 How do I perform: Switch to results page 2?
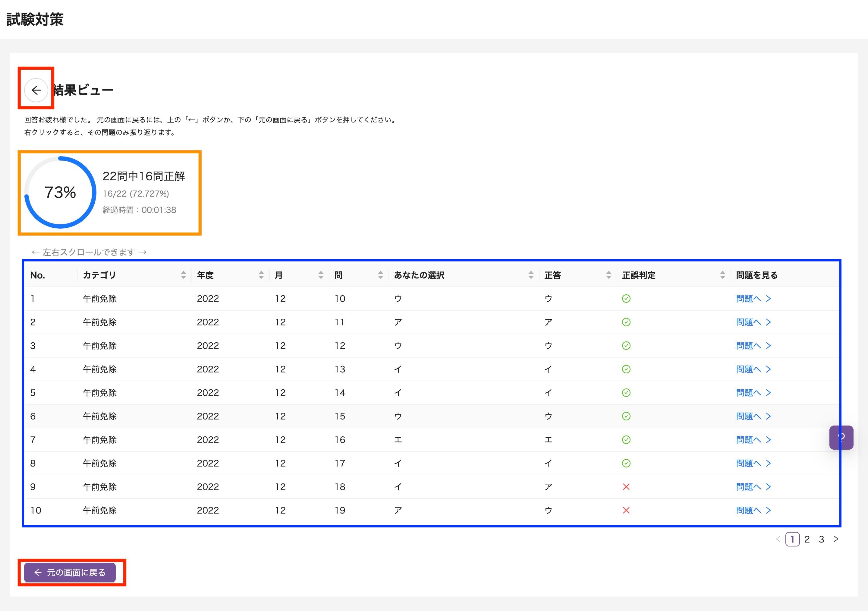tap(807, 539)
